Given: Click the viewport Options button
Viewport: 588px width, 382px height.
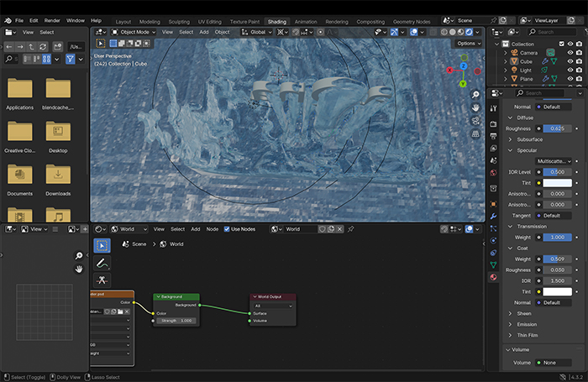Looking at the screenshot, I should [x=467, y=43].
